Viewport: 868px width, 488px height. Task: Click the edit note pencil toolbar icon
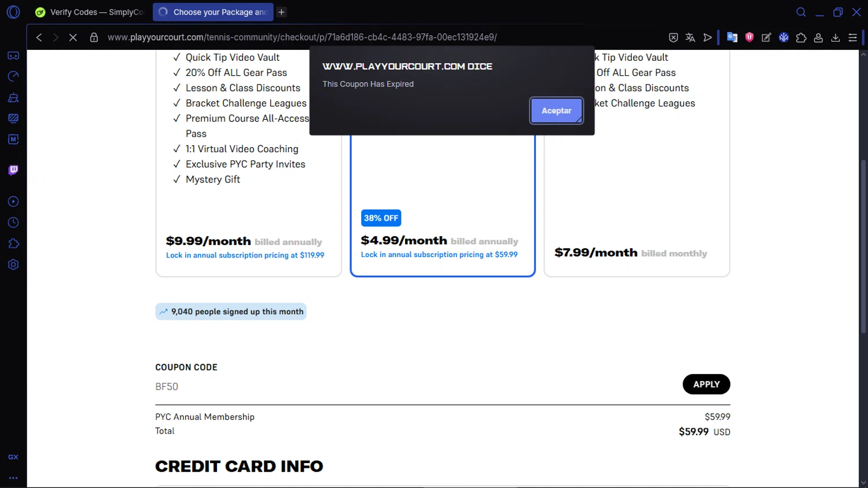(x=766, y=38)
